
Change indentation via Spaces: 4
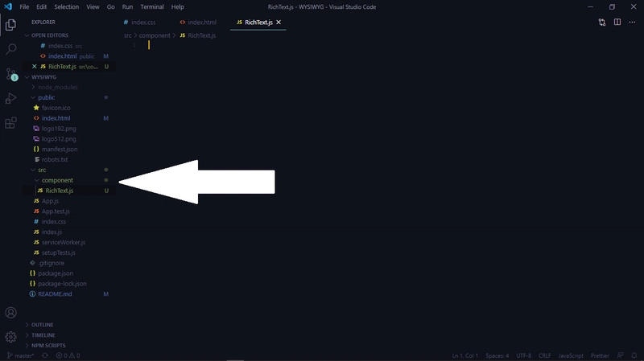click(497, 355)
